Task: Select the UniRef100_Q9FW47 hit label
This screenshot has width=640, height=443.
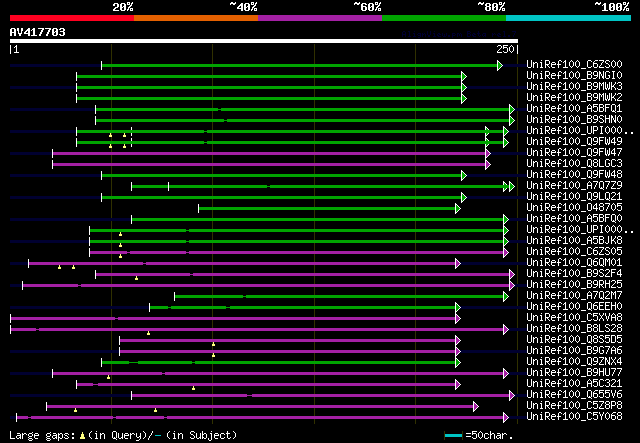Action: pos(575,153)
